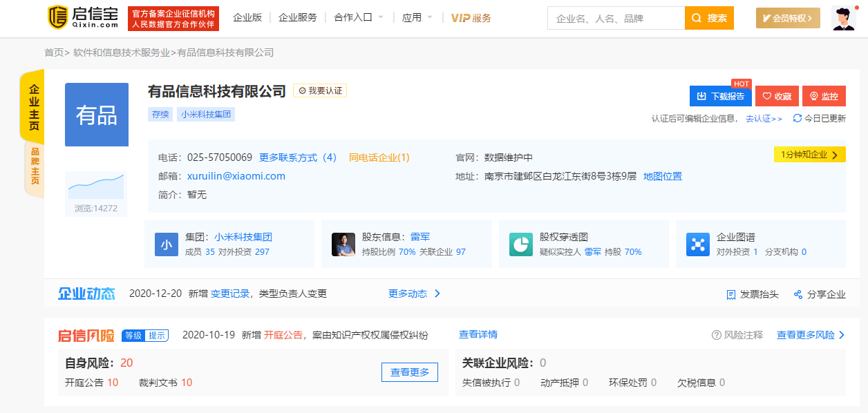Image resolution: width=868 pixels, height=413 pixels.
Task: Click the 收藏 favorite button
Action: [777, 96]
